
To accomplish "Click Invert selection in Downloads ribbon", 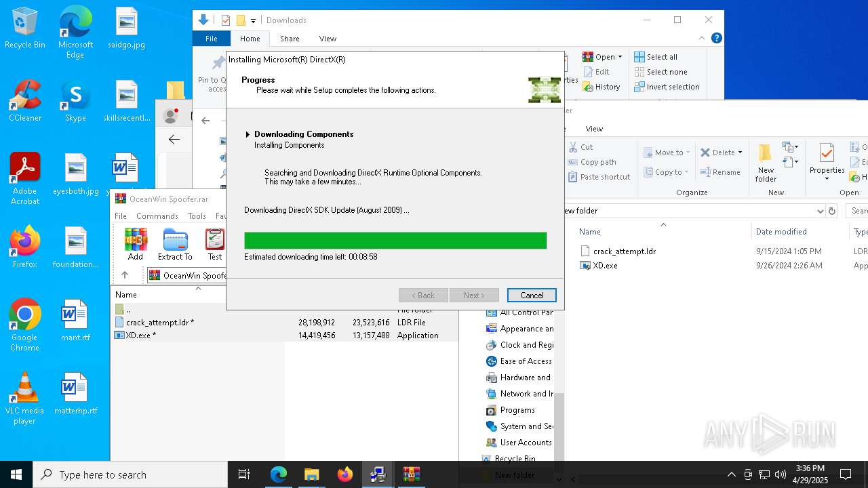I will tap(667, 87).
